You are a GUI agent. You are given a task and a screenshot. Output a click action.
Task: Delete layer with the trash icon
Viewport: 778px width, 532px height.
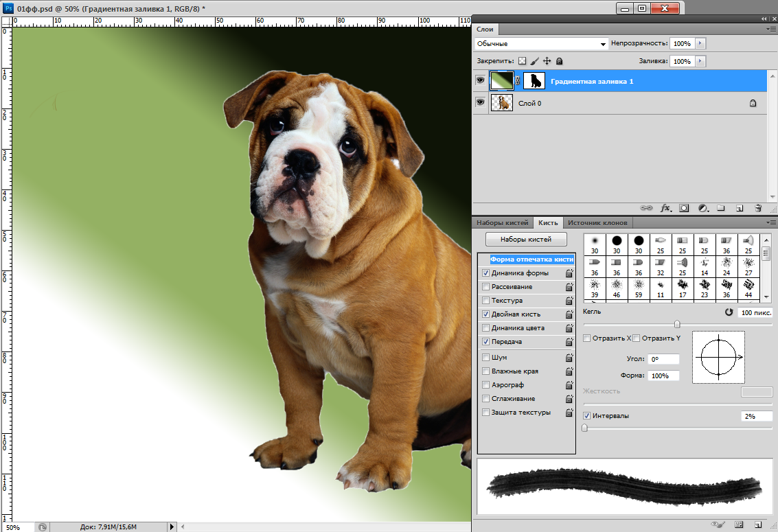click(x=757, y=208)
